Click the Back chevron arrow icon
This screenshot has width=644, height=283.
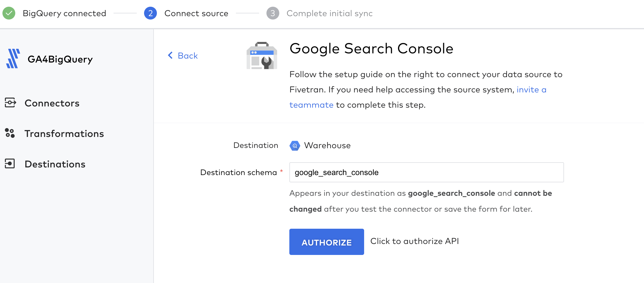coord(170,56)
